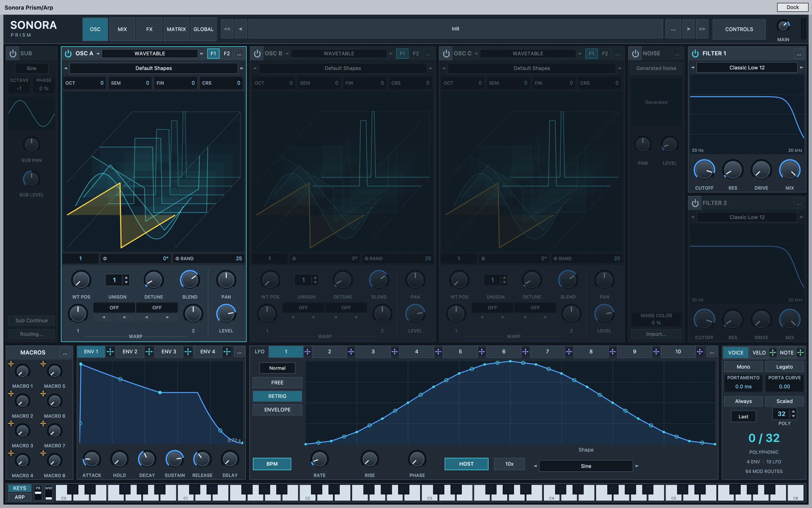Click the MACRO 1 assign cross icon
This screenshot has height=508, width=812.
11,364
